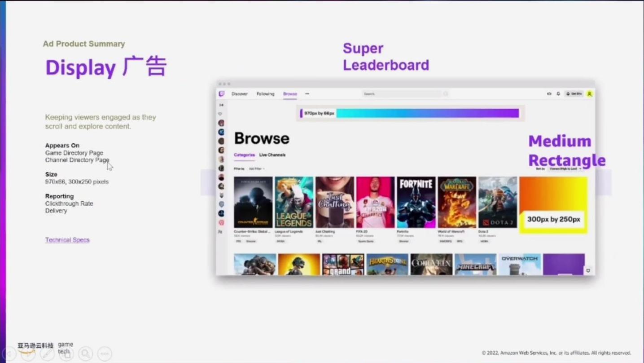Open the Overwatch thumbnail
Viewport: 644px width, 363px height.
520,265
